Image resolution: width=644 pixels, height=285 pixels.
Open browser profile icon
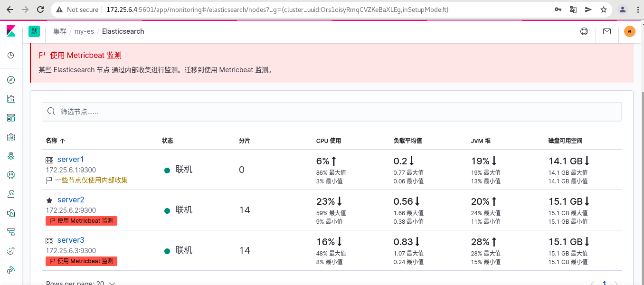tap(623, 9)
